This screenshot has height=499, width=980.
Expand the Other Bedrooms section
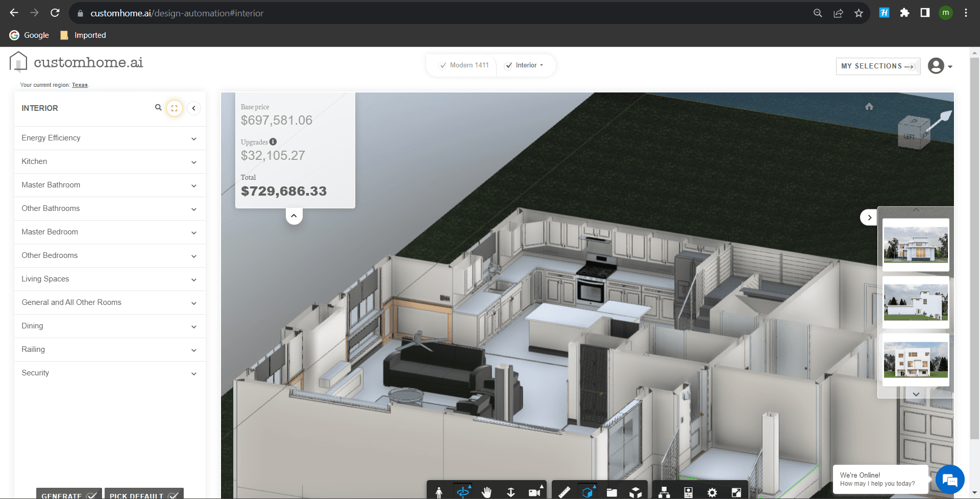110,255
